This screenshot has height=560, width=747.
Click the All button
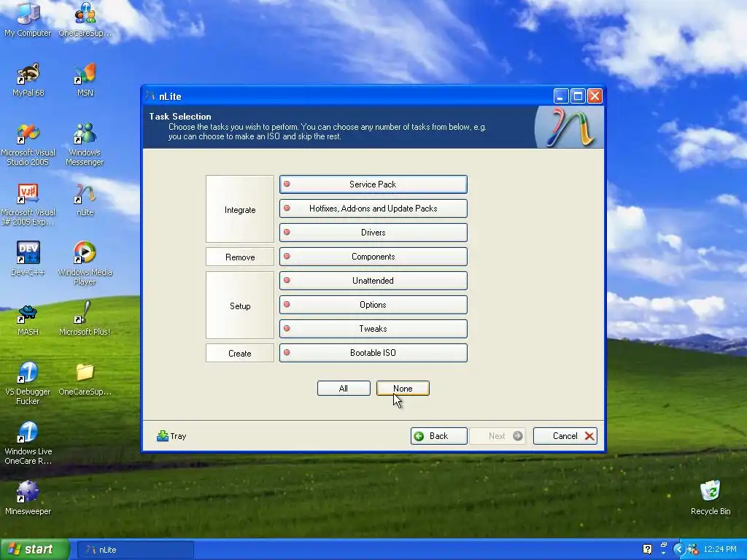pos(344,389)
